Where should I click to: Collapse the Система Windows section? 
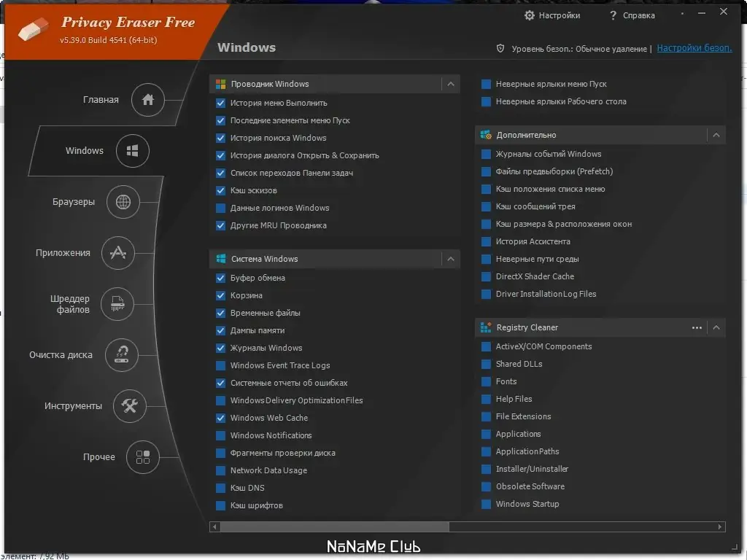[451, 259]
